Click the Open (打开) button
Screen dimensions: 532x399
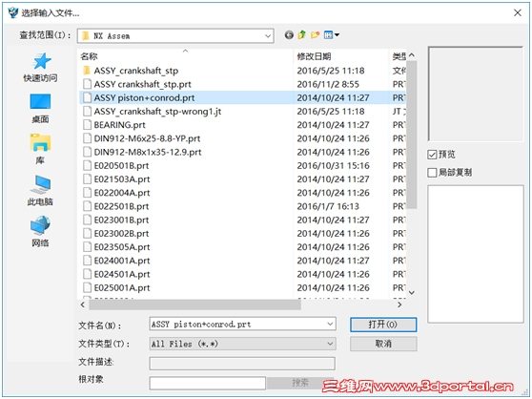pyautogui.click(x=383, y=325)
